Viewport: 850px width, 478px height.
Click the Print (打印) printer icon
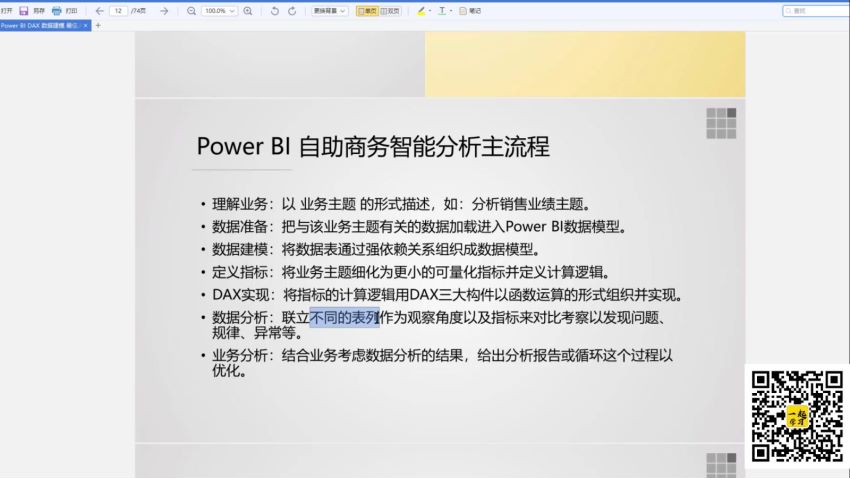coord(56,11)
